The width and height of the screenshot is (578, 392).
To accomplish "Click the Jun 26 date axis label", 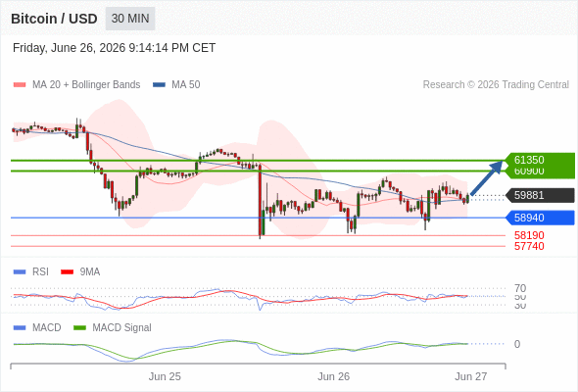I will pyautogui.click(x=334, y=376).
